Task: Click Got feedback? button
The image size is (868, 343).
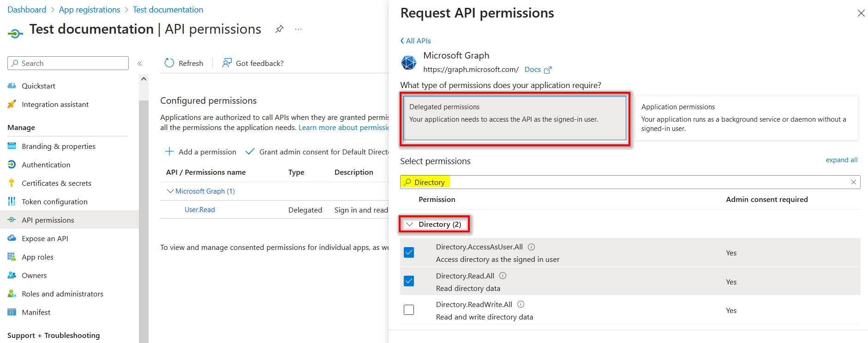Action: pyautogui.click(x=253, y=63)
